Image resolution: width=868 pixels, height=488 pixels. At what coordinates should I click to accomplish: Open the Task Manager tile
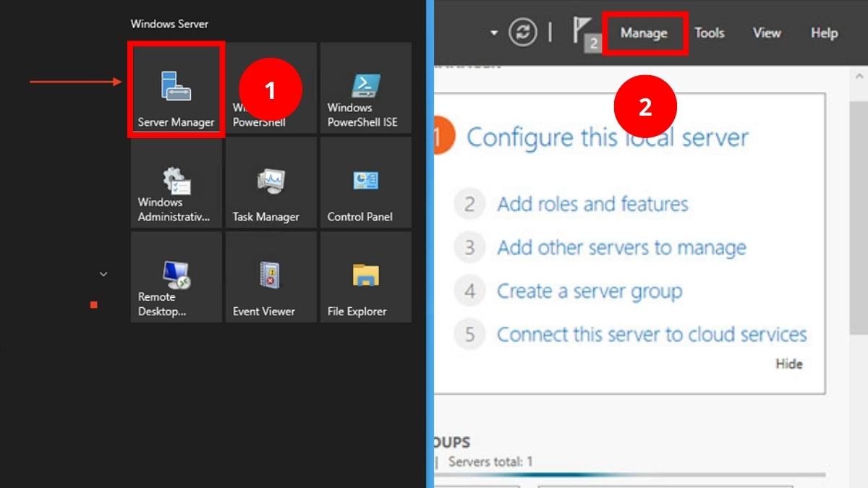271,183
